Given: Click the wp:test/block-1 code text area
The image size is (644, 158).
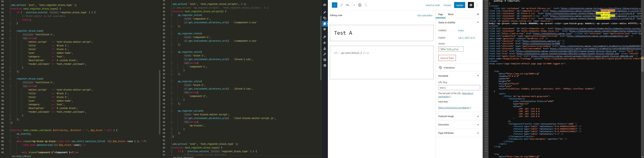Looking at the screenshot, I should (x=381, y=62).
